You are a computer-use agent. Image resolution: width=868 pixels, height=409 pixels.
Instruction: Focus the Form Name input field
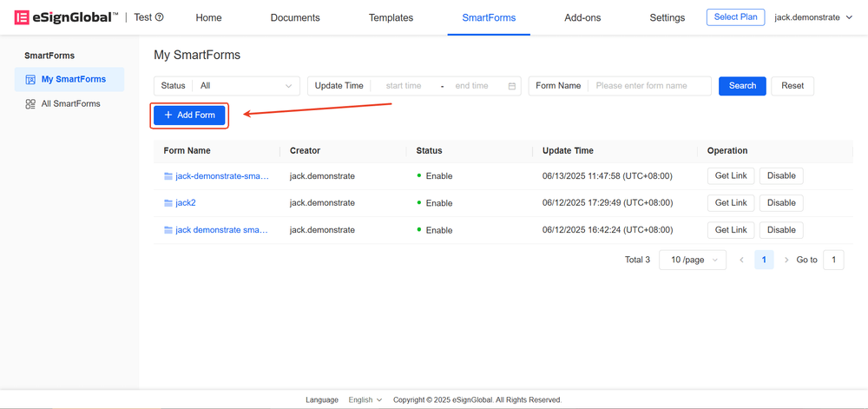coord(649,86)
